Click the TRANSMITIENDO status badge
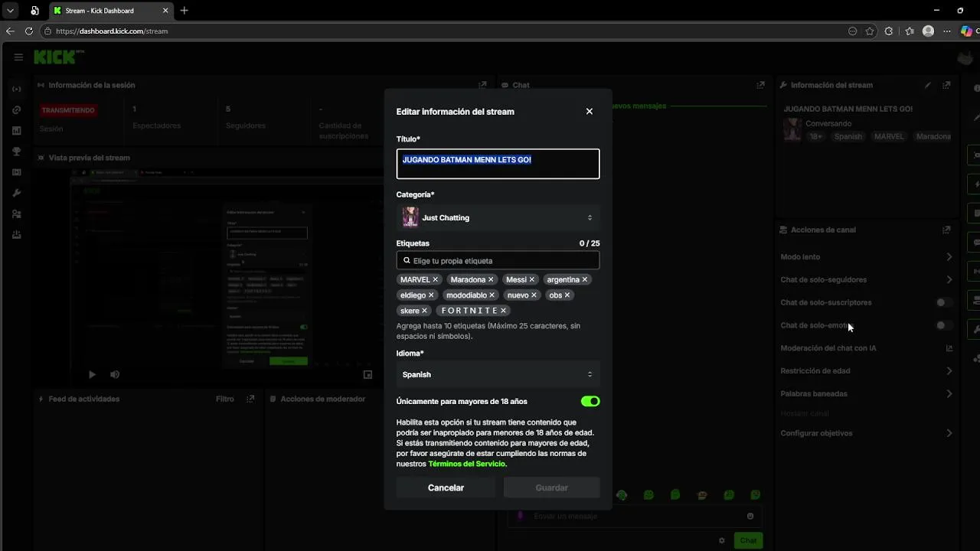 point(68,110)
